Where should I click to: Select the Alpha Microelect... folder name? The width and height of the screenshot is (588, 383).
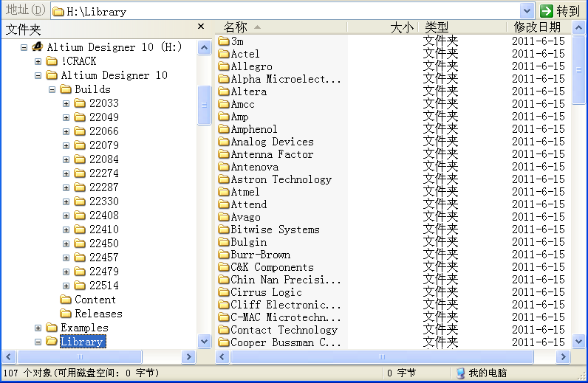[286, 79]
